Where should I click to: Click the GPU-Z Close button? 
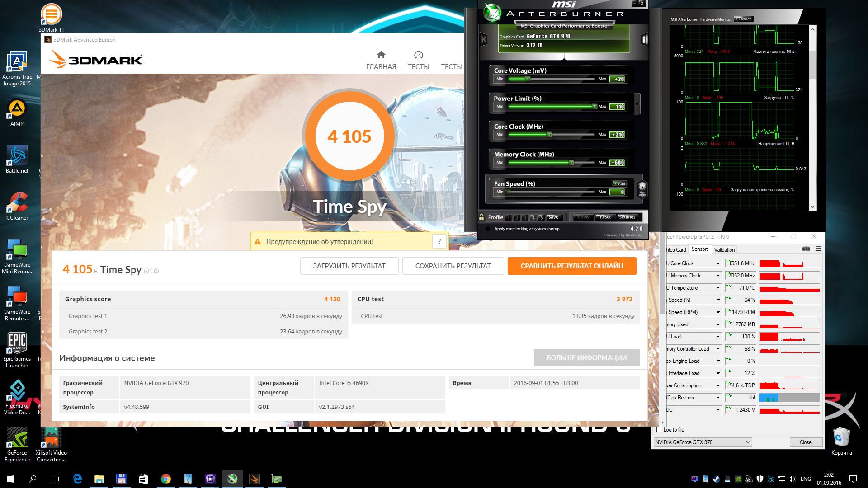(805, 442)
